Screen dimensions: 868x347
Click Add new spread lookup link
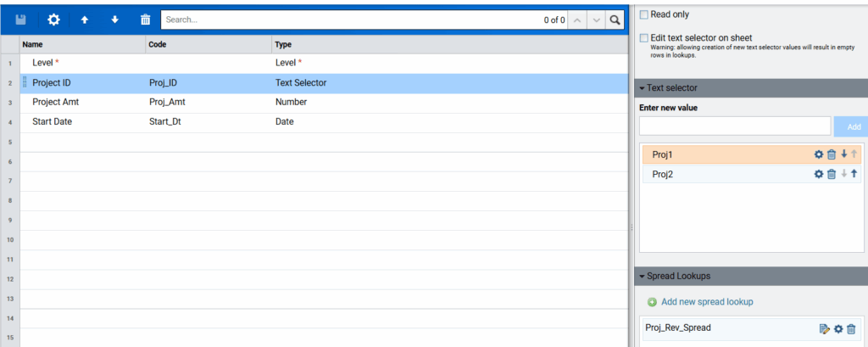(x=706, y=302)
